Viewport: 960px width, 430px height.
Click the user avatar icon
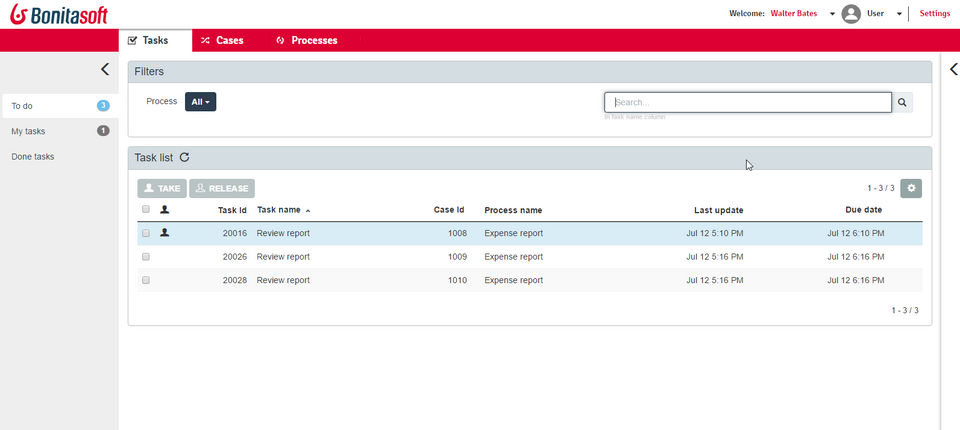tap(851, 14)
